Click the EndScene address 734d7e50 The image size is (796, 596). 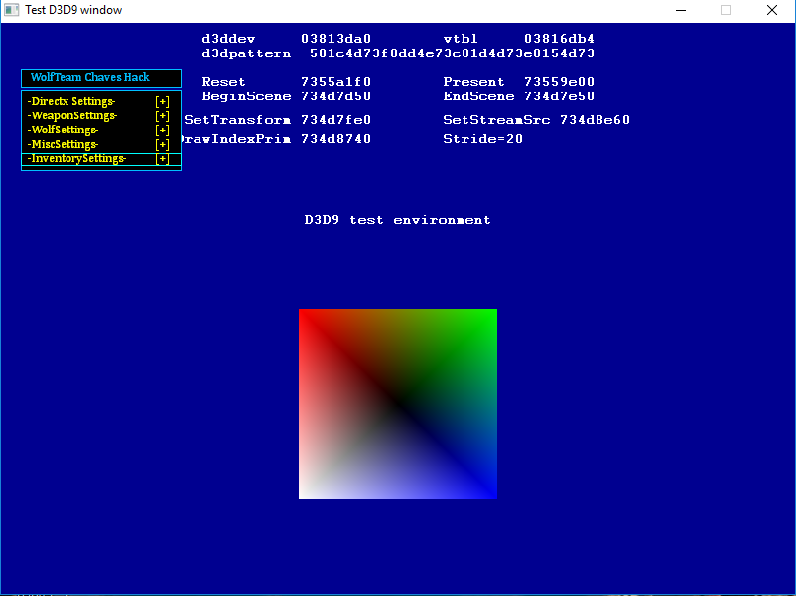tap(559, 96)
